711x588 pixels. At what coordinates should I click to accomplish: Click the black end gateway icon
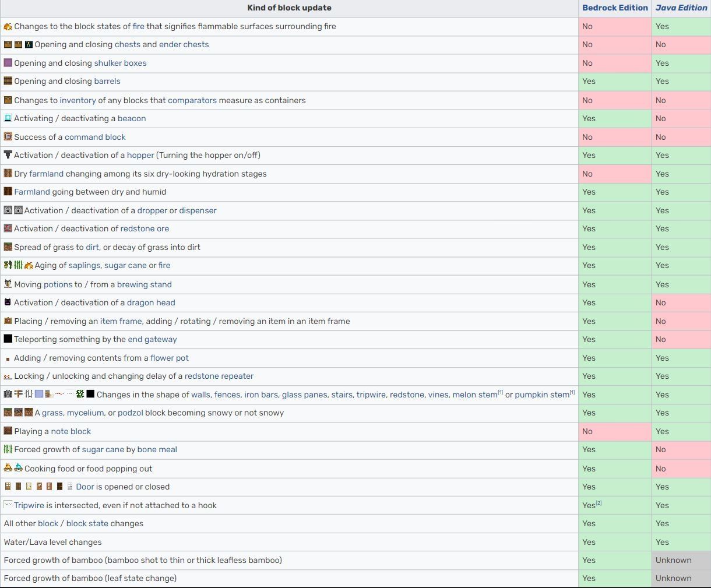8,339
